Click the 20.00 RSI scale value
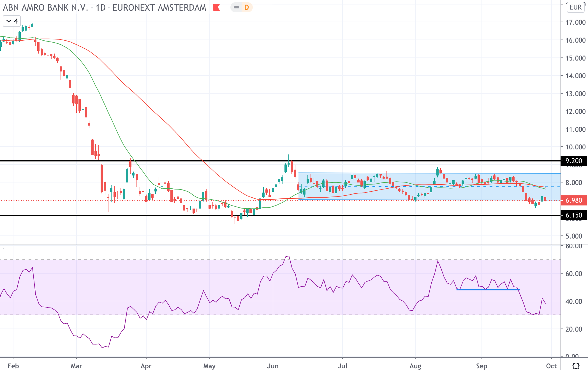Image resolution: width=588 pixels, height=370 pixels. coord(574,329)
